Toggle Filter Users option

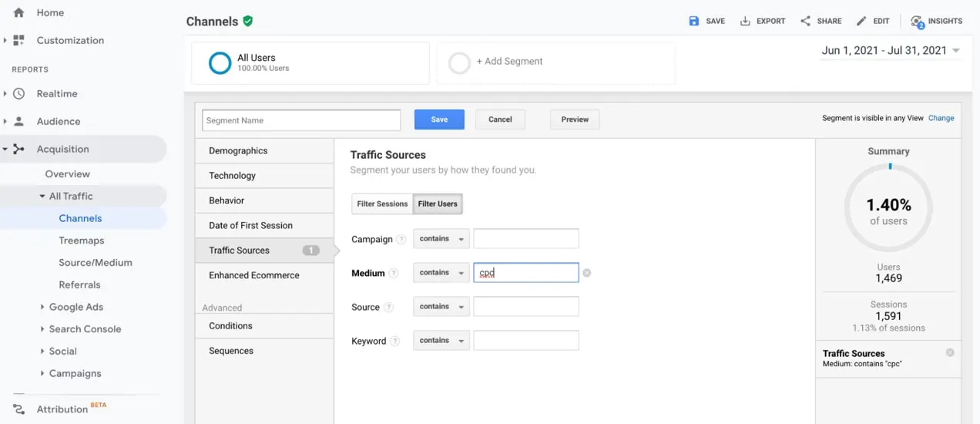[438, 204]
